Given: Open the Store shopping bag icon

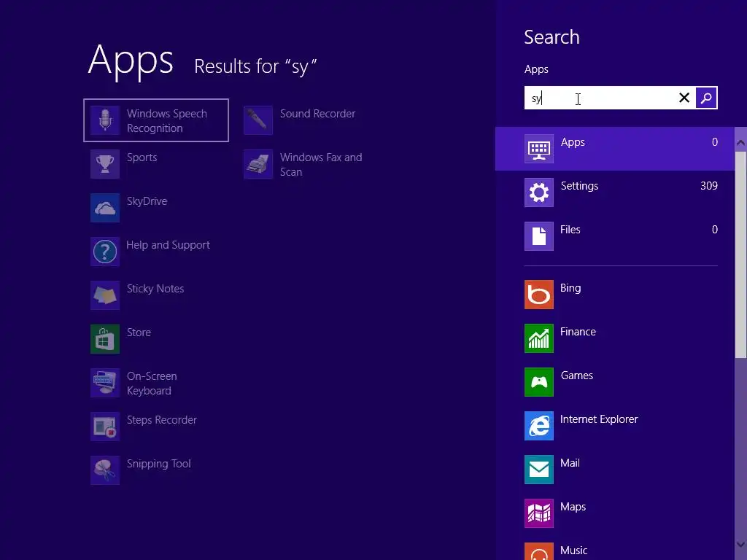Looking at the screenshot, I should (105, 340).
